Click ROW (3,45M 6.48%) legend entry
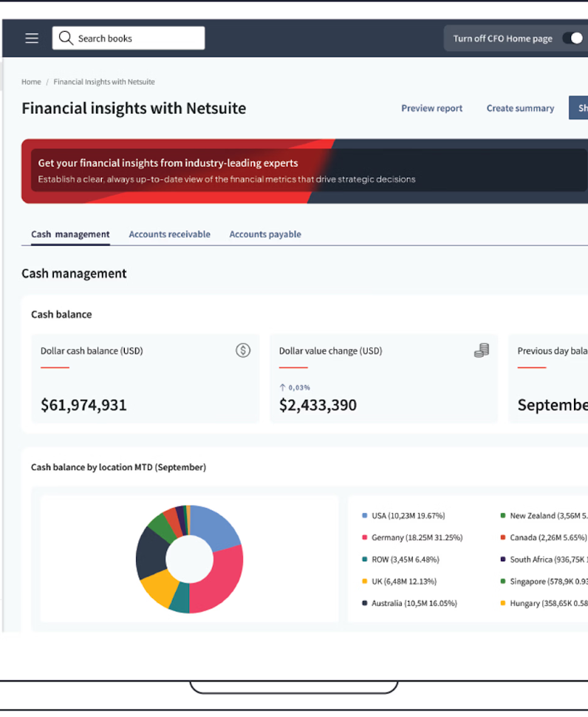Screen dimensions: 588x717 (x=400, y=560)
